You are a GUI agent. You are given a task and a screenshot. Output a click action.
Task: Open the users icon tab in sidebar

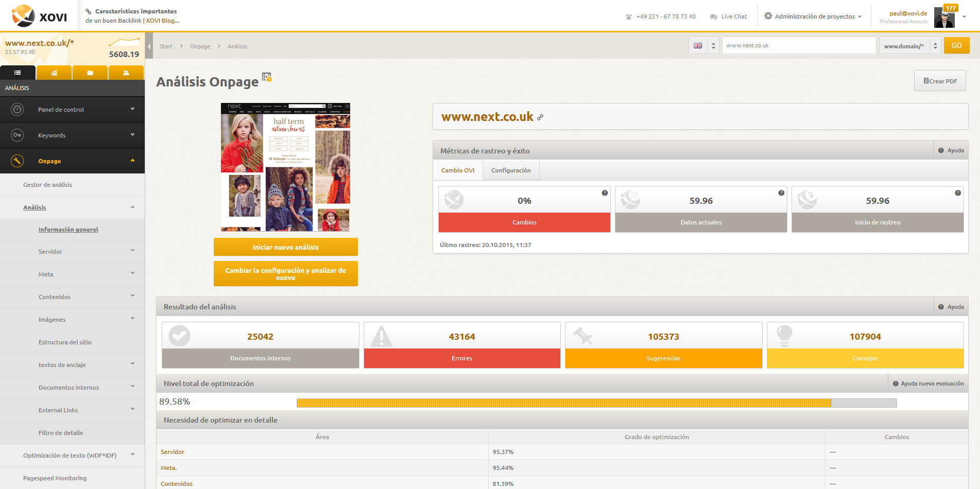click(126, 73)
